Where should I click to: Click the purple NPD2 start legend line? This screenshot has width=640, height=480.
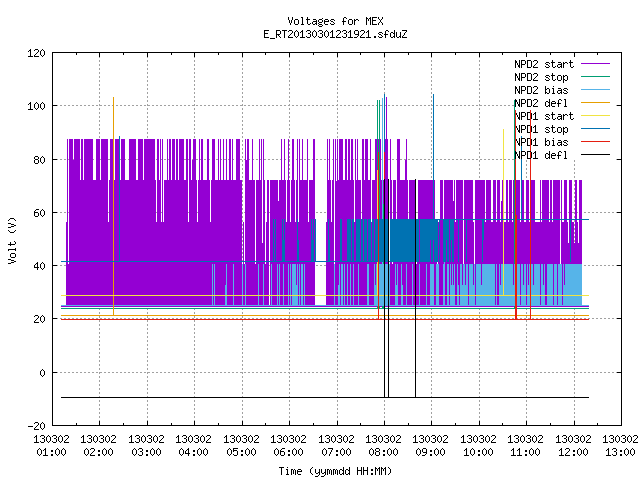pyautogui.click(x=595, y=64)
